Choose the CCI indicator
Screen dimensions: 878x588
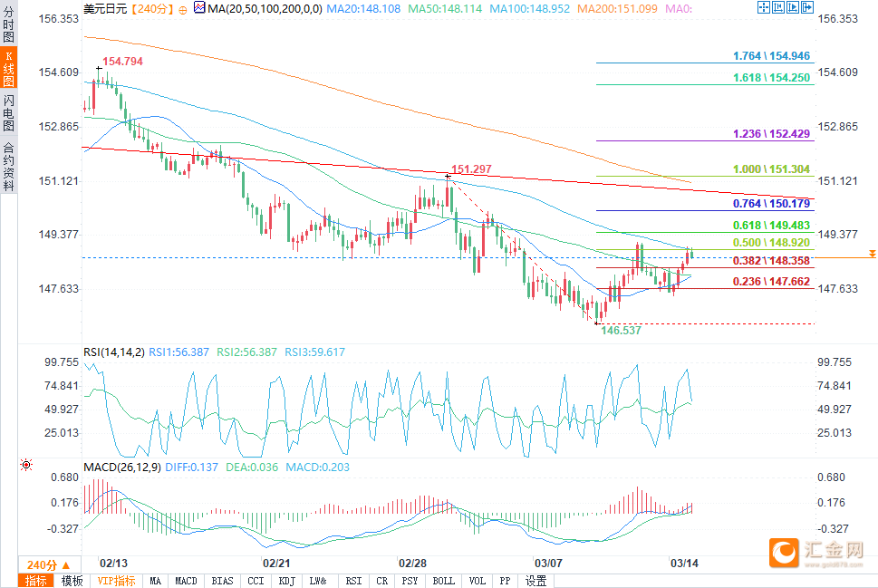[x=256, y=581]
